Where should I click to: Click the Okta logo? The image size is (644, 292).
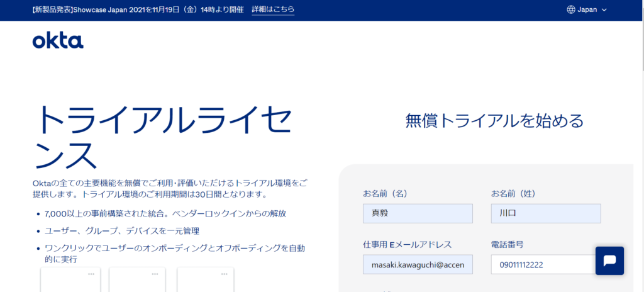tap(58, 41)
